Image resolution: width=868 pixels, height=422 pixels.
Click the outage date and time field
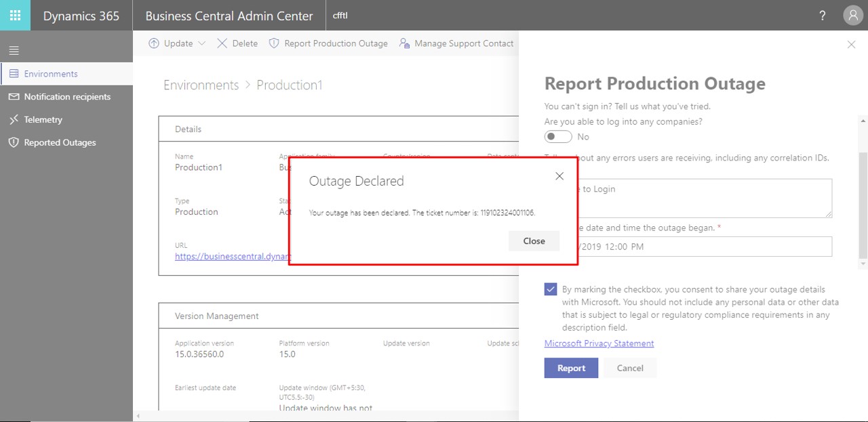pyautogui.click(x=688, y=247)
